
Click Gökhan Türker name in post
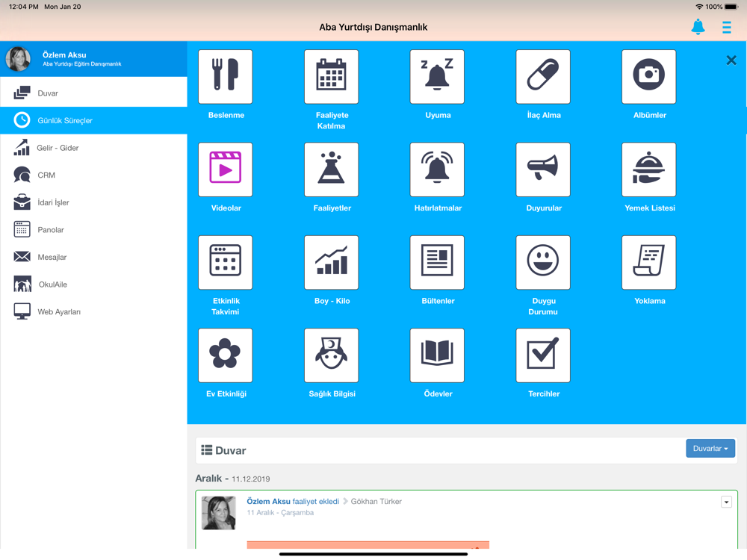(x=376, y=502)
